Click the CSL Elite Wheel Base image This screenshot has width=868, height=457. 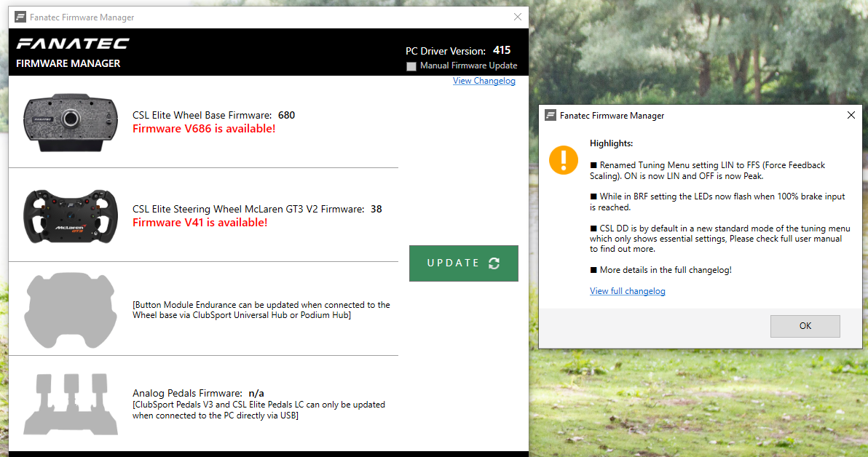pos(71,122)
